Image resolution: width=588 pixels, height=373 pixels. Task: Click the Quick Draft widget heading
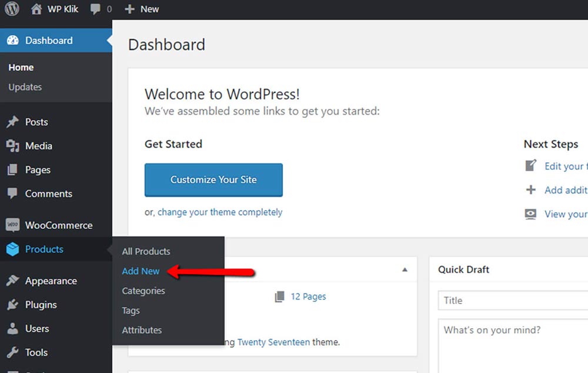tap(463, 269)
